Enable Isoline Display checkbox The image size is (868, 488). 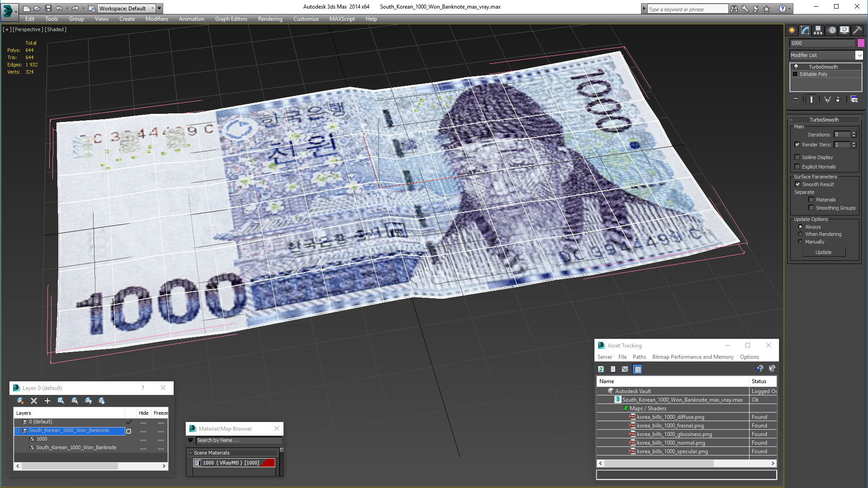[797, 157]
